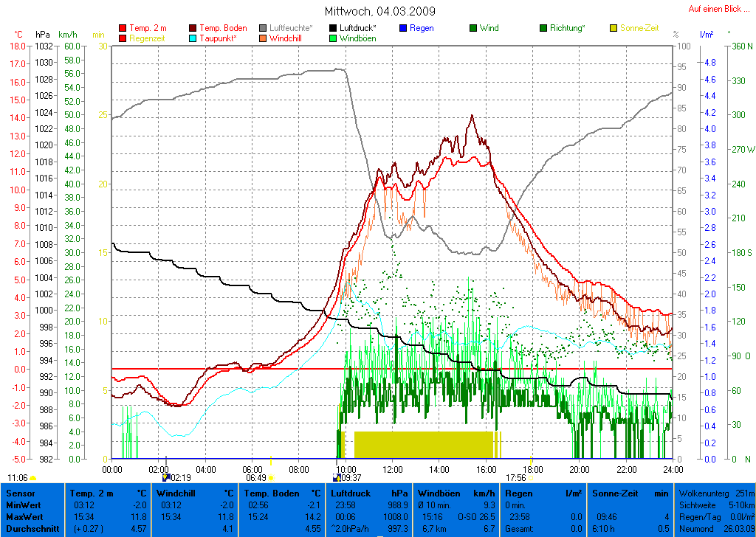Click the moonrise icon at 09:37
This screenshot has height=537, width=756.
337,477
